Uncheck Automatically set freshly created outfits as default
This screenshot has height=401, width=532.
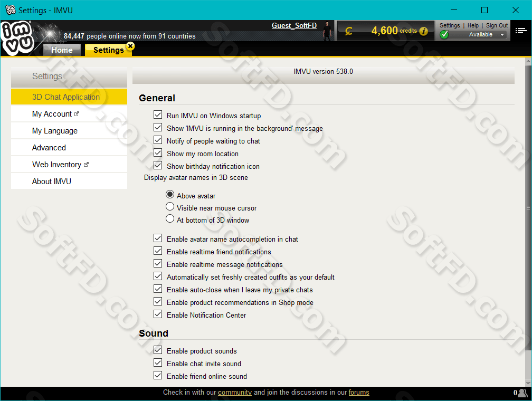coord(158,276)
